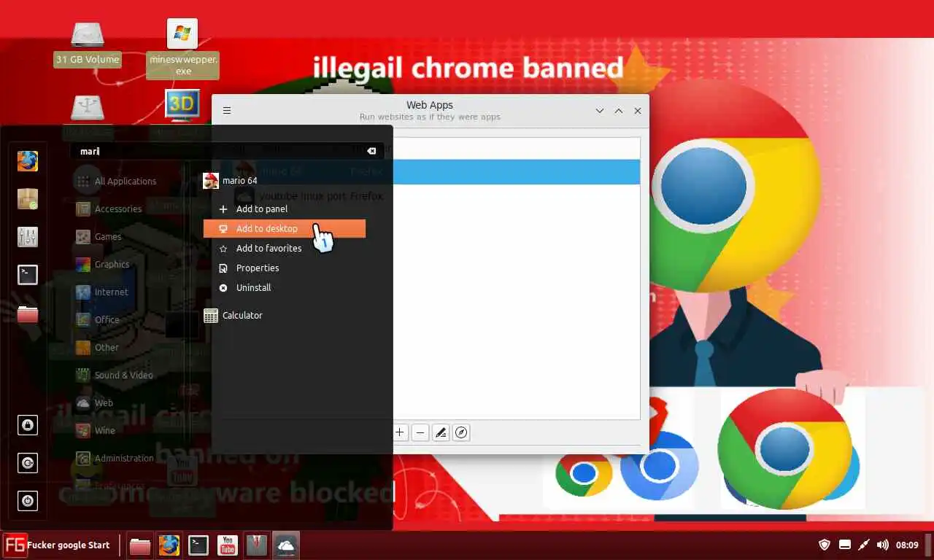Screen dimensions: 934x560
Task: Clear the menu search text with the backspace icon
Action: pyautogui.click(x=371, y=151)
